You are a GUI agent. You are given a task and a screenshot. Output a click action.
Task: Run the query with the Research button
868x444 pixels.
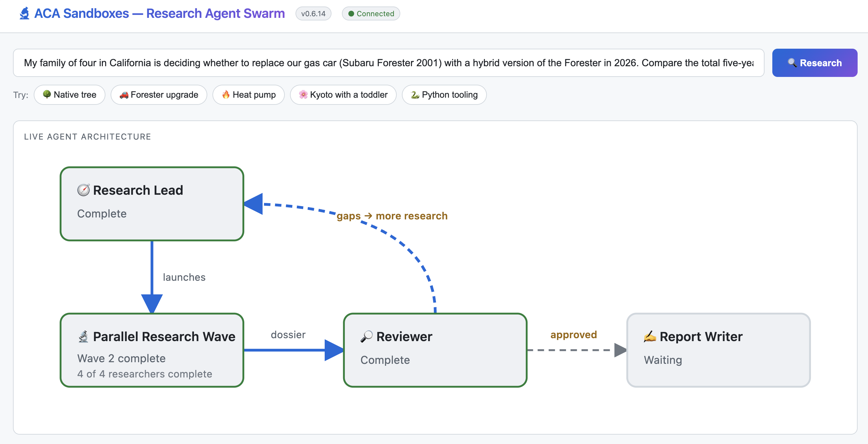click(x=814, y=63)
